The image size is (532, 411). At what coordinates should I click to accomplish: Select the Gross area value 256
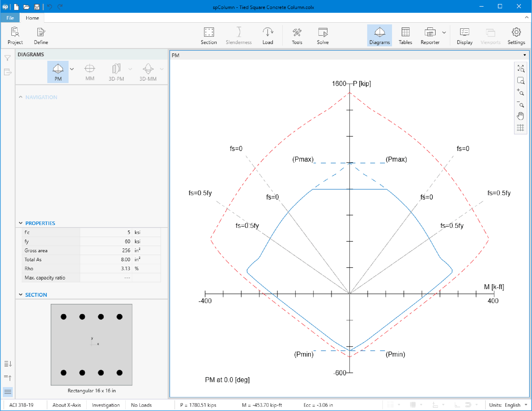coord(106,250)
